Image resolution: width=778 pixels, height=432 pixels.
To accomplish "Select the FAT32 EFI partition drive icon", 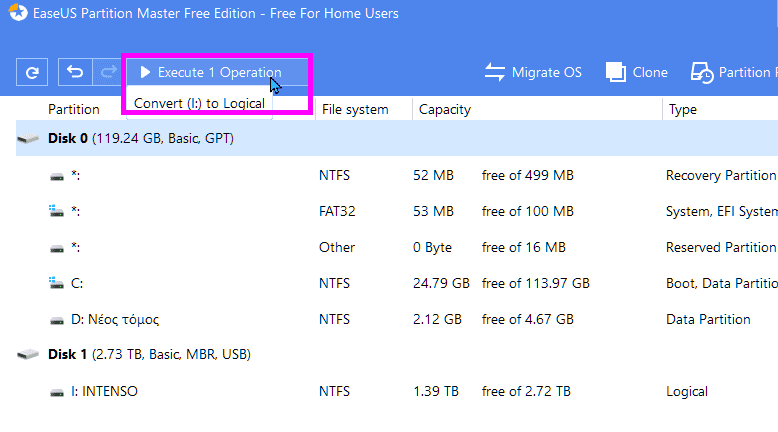I will (56, 211).
